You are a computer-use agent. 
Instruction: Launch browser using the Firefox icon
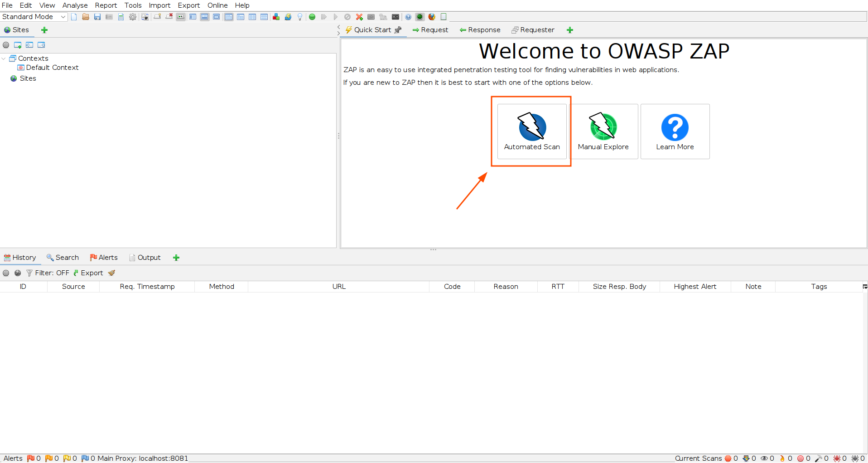click(432, 17)
